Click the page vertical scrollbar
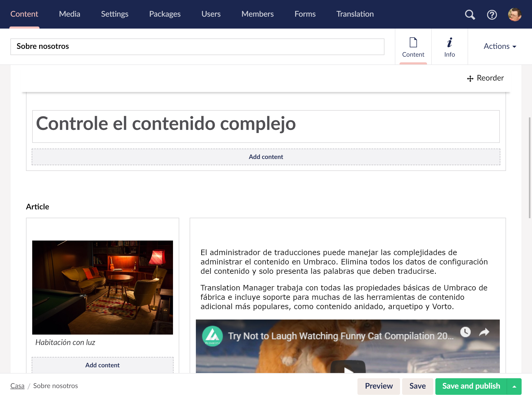 point(529,168)
